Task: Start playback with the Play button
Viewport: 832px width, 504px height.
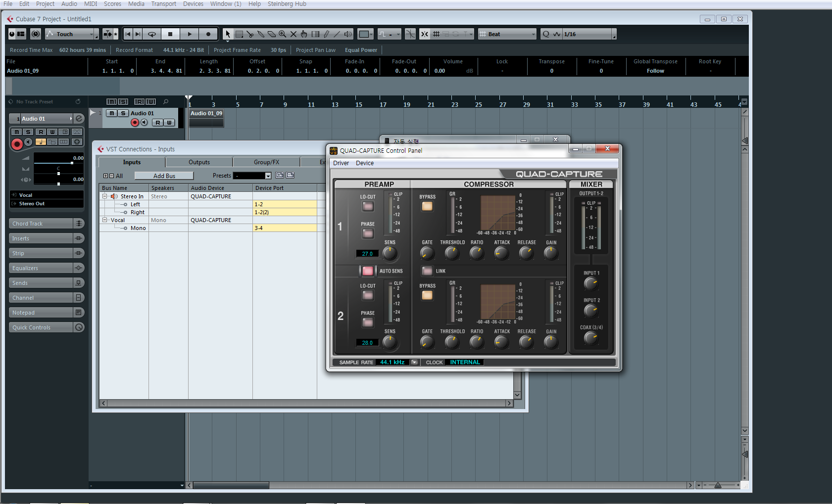Action: click(x=190, y=34)
